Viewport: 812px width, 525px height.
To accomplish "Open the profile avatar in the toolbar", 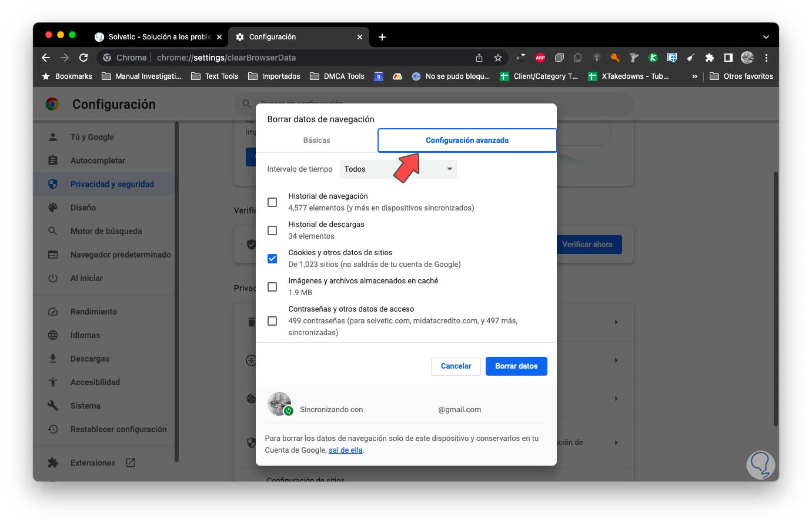I will 747,58.
